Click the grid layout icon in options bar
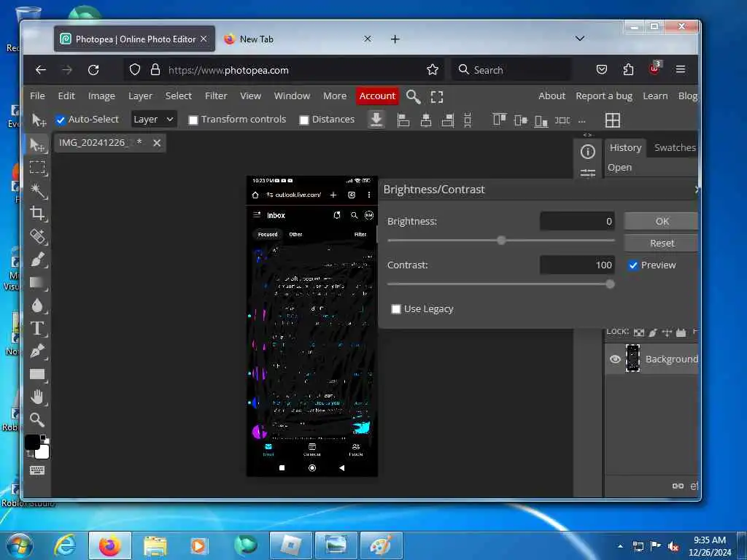Screen dimensions: 747x560 [x=613, y=120]
